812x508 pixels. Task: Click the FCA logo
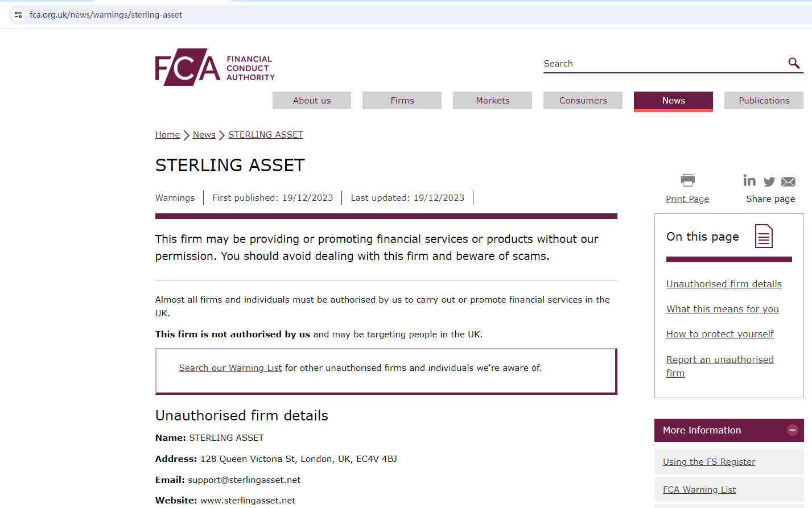[215, 67]
